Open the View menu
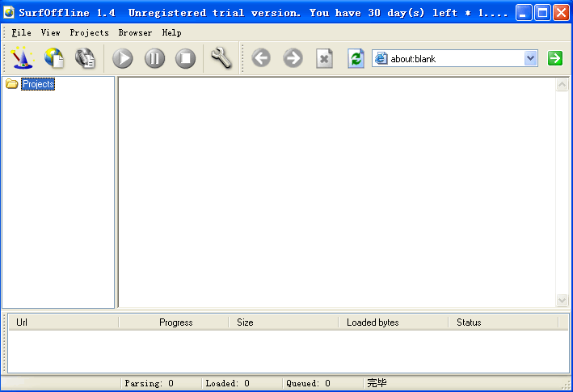 50,33
